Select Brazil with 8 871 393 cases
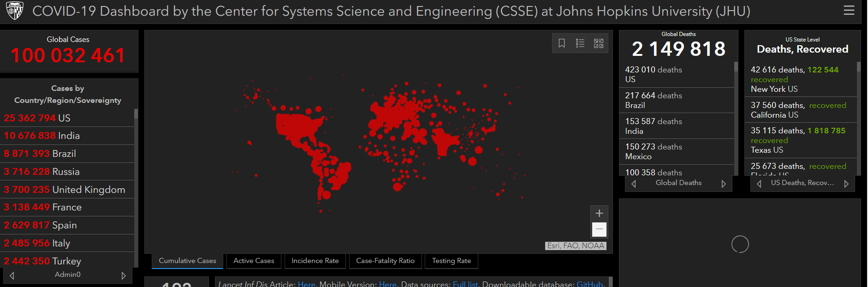Image resolution: width=868 pixels, height=287 pixels. point(67,154)
